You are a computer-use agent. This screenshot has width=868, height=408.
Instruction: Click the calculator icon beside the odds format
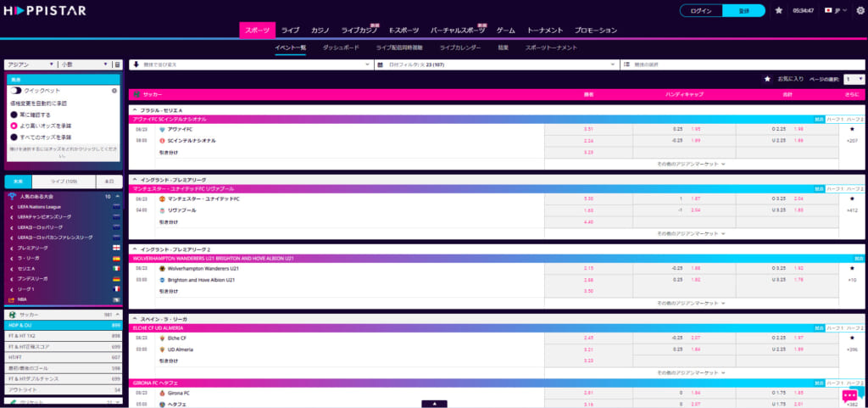[117, 64]
